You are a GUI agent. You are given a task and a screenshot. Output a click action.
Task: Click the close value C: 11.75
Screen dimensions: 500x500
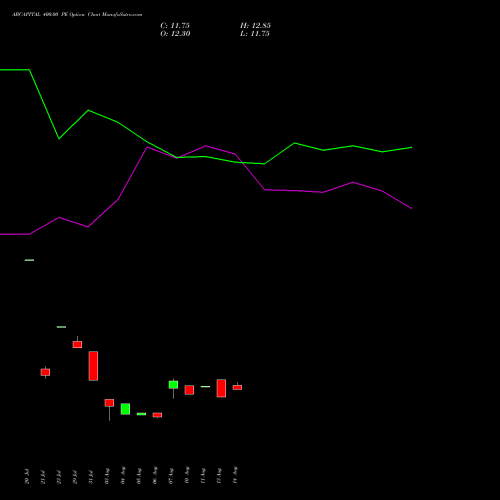point(175,26)
